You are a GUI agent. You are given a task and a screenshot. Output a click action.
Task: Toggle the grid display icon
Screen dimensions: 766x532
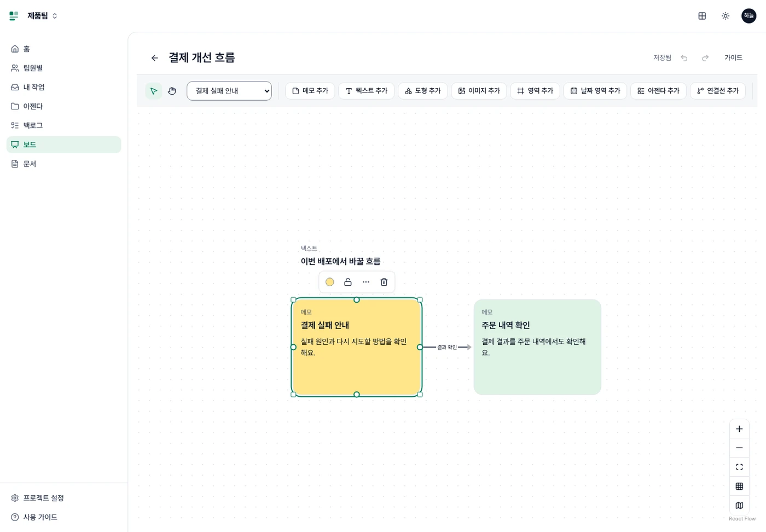point(739,486)
